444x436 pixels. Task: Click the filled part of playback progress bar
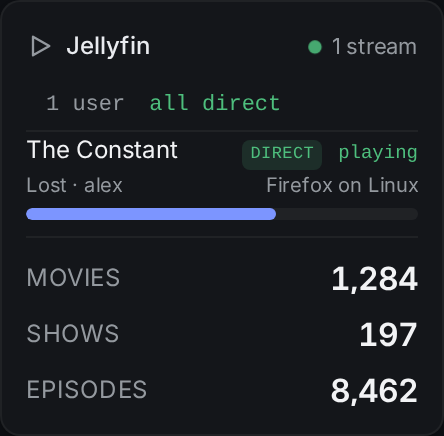coord(151,214)
